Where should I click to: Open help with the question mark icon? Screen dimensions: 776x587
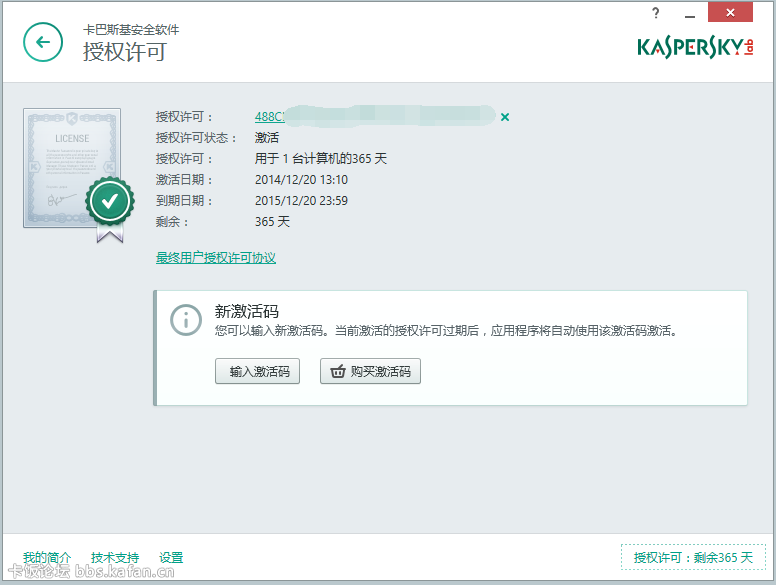(656, 13)
